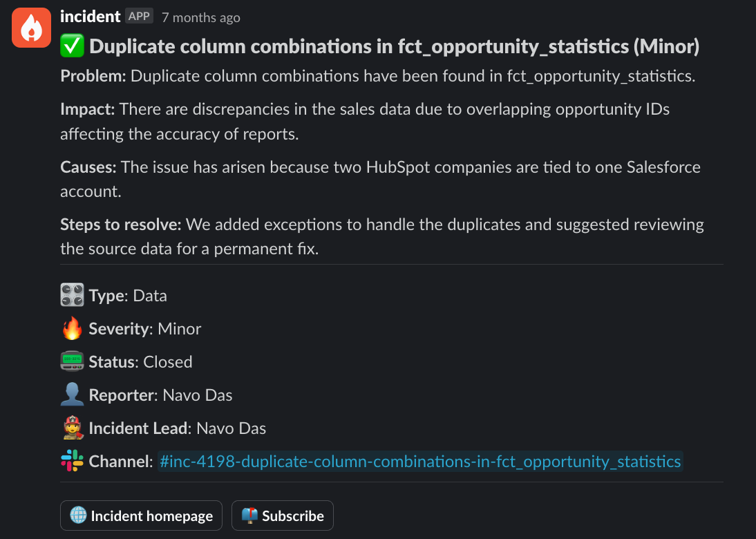
Task: Click the incident app flame avatar
Action: click(31, 28)
